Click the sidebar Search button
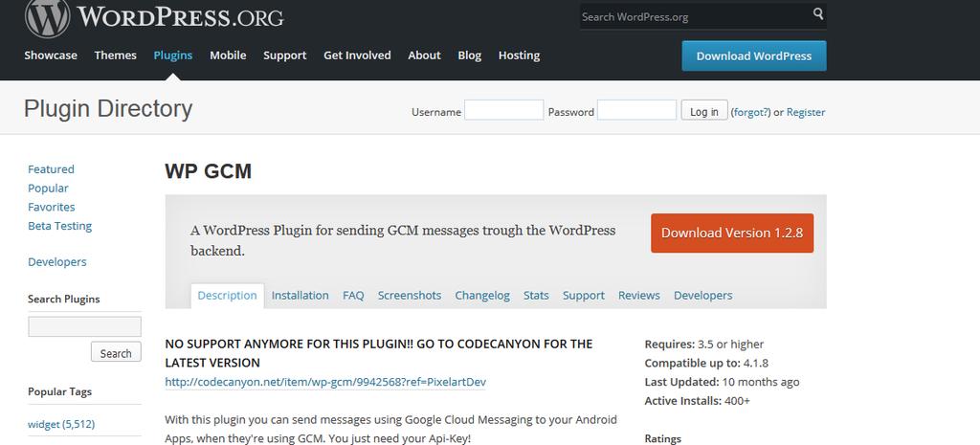 (x=116, y=352)
